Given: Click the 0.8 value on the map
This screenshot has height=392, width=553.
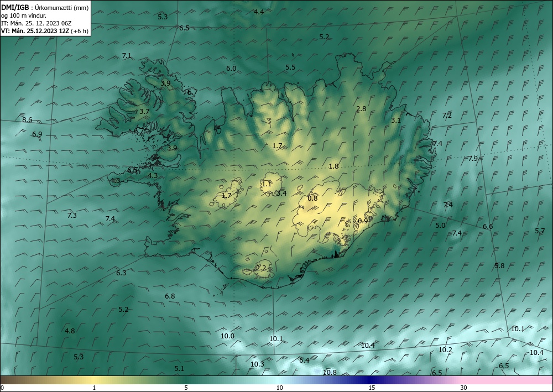Looking at the screenshot, I should tap(312, 198).
